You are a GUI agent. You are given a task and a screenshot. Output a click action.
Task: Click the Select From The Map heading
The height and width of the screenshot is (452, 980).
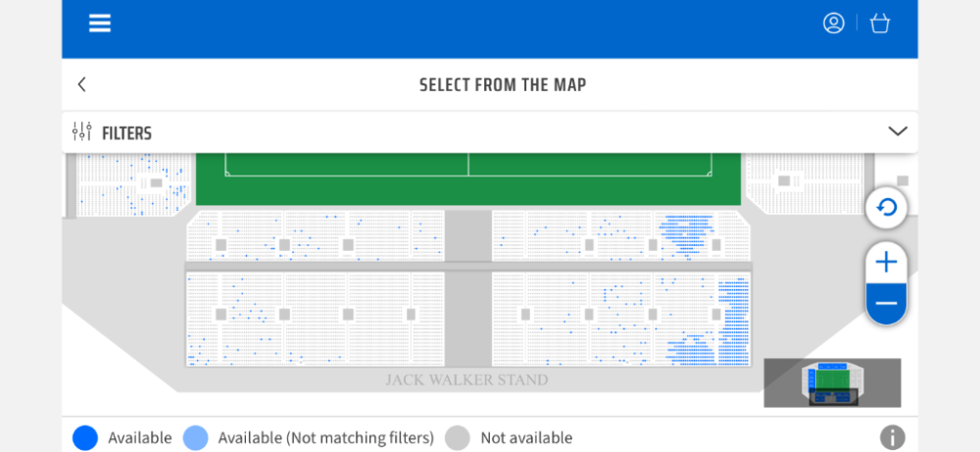[x=503, y=85]
